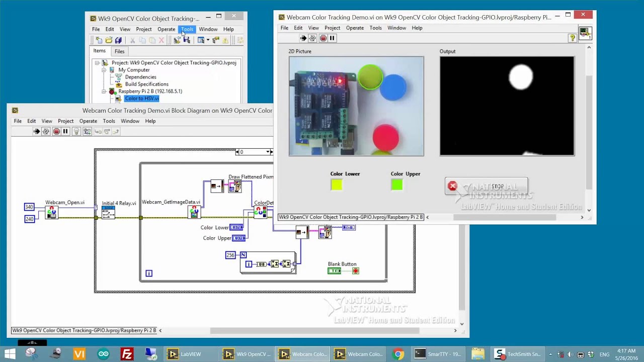Abort execution in front panel toolbar

coord(323,38)
